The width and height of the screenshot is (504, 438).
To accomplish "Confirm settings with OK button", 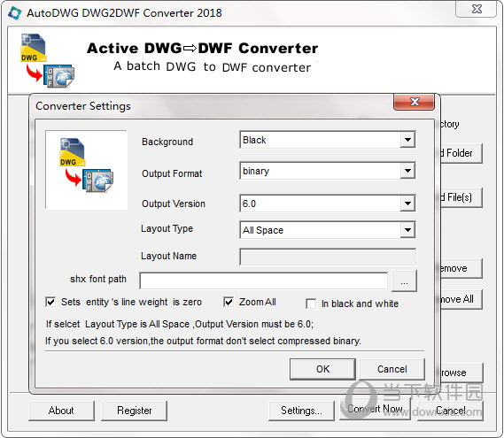I will tap(322, 369).
